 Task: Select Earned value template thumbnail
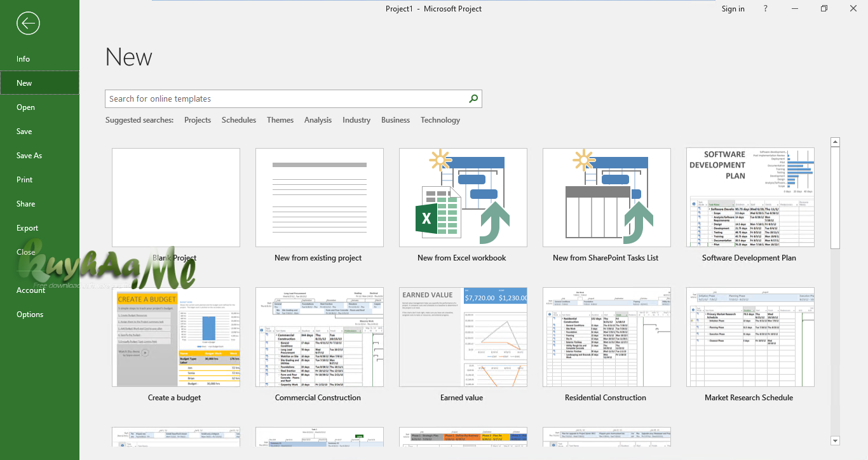pos(463,337)
